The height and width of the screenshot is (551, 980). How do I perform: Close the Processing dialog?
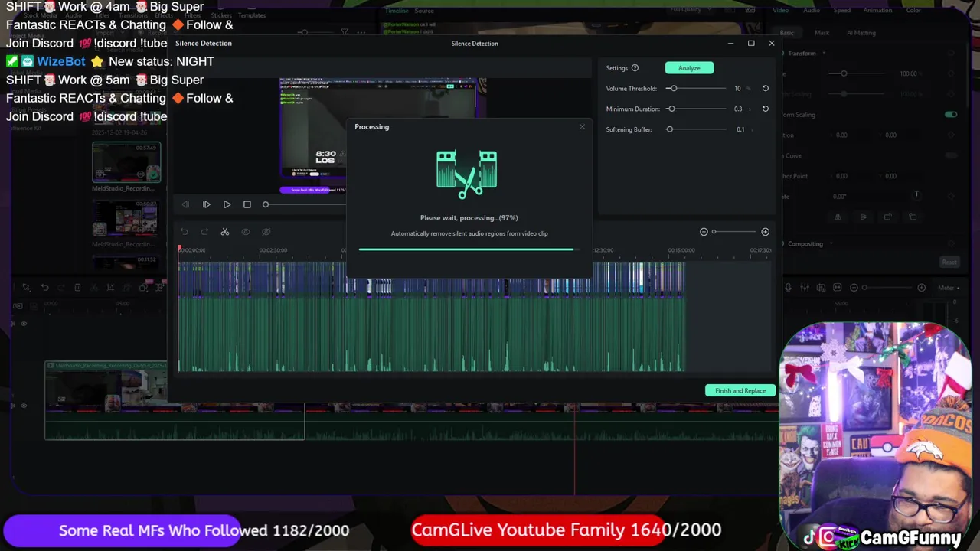coord(582,126)
